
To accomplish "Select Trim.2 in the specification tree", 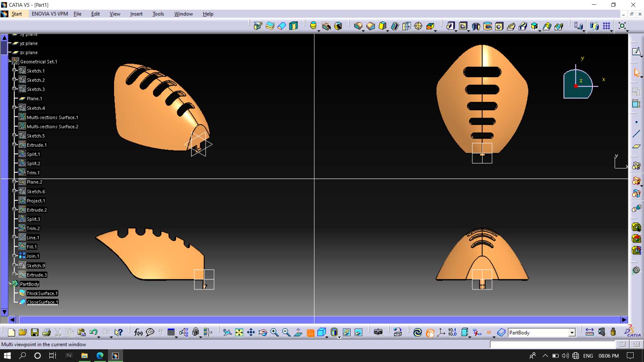I will click(x=33, y=228).
